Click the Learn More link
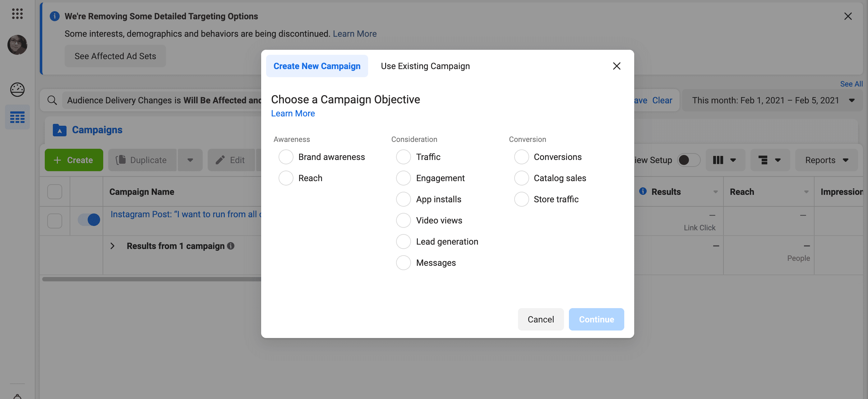 [293, 114]
